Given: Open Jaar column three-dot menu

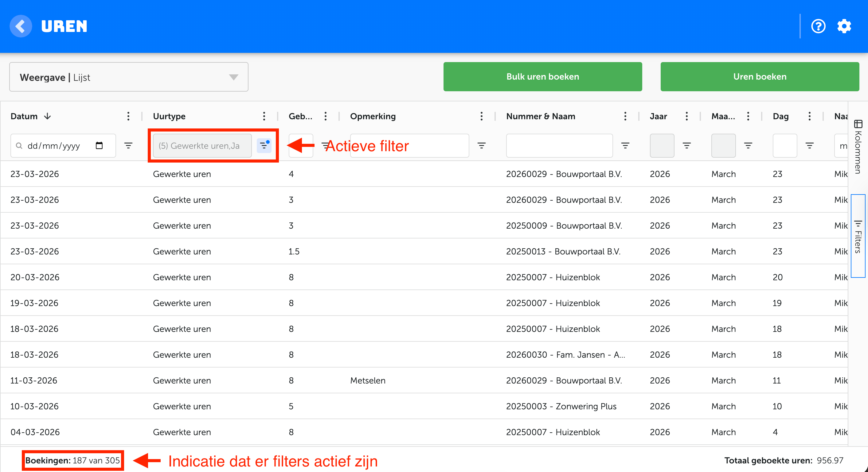Looking at the screenshot, I should coord(686,116).
